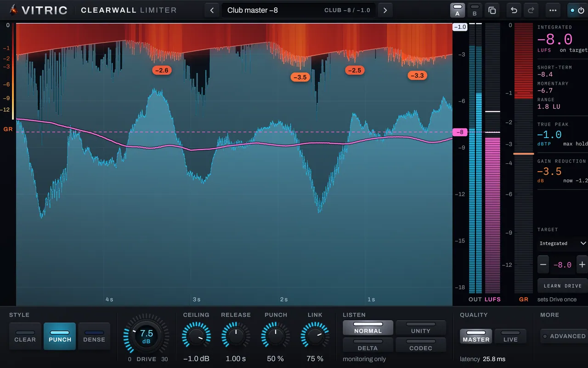The width and height of the screenshot is (588, 368).
Task: Click the Drive knob
Action: click(146, 336)
